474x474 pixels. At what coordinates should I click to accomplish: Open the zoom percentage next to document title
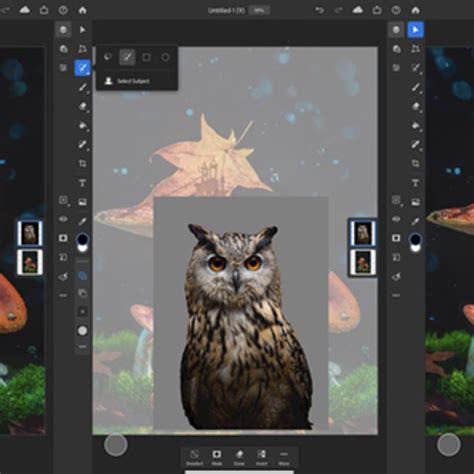259,10
